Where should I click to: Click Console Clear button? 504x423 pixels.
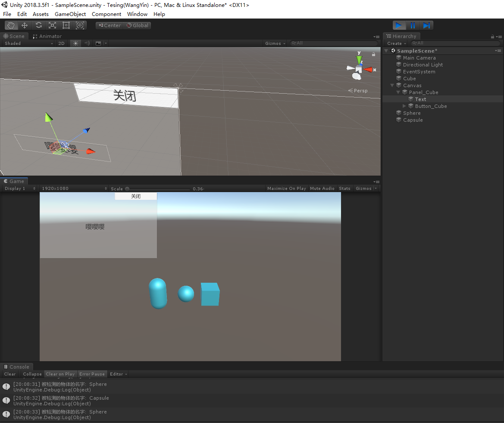pyautogui.click(x=9, y=374)
